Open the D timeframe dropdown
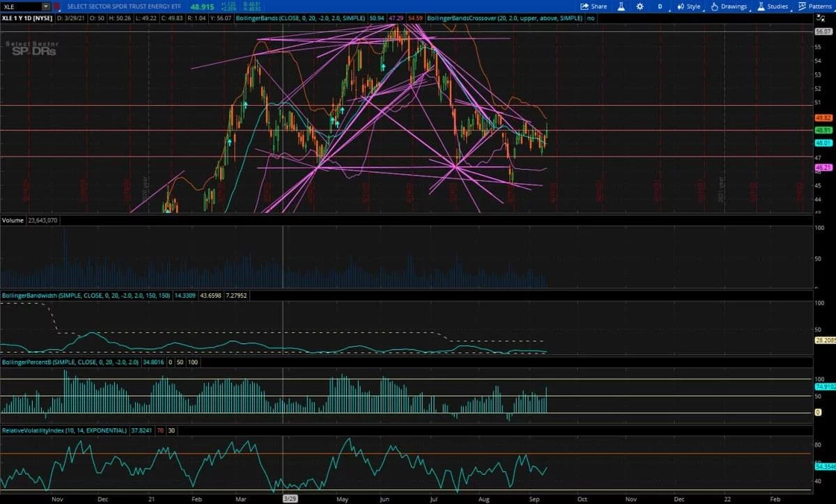 pos(660,6)
